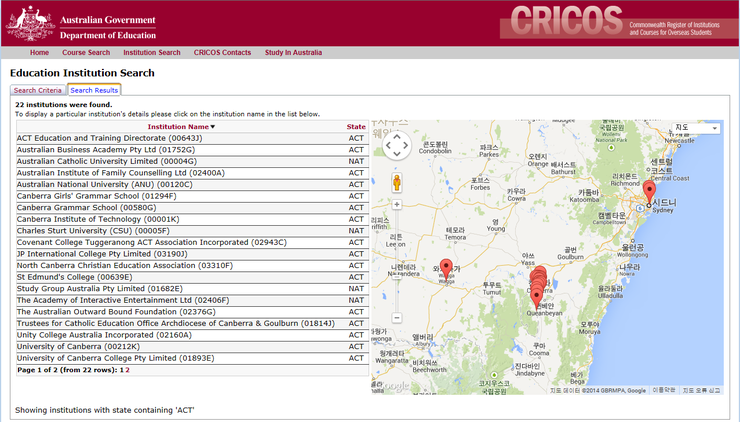Adjust the map zoom slider handle

pos(397,277)
